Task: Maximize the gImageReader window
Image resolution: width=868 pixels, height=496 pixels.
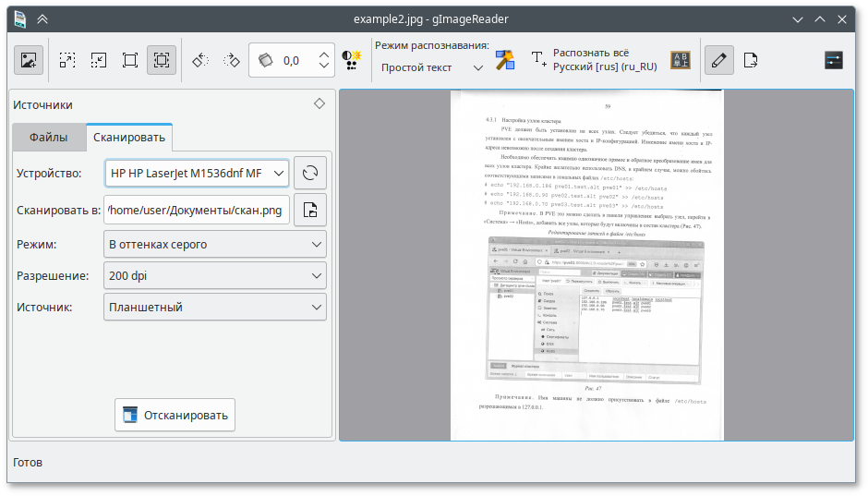Action: coord(820,18)
